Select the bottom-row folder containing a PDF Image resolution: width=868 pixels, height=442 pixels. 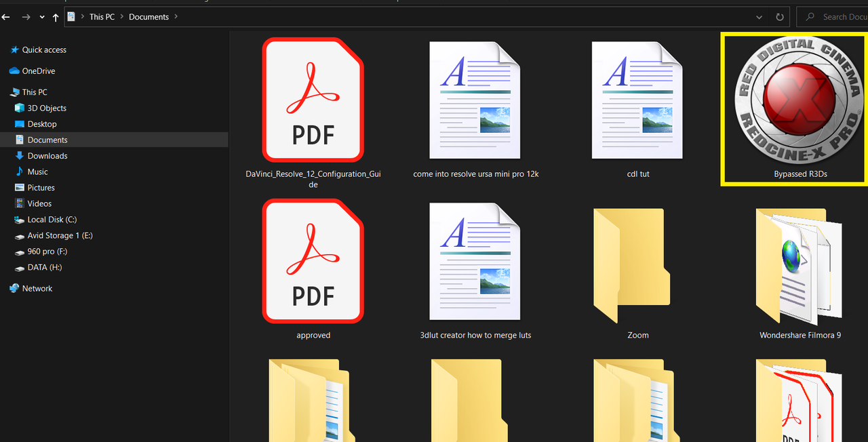[x=799, y=401]
